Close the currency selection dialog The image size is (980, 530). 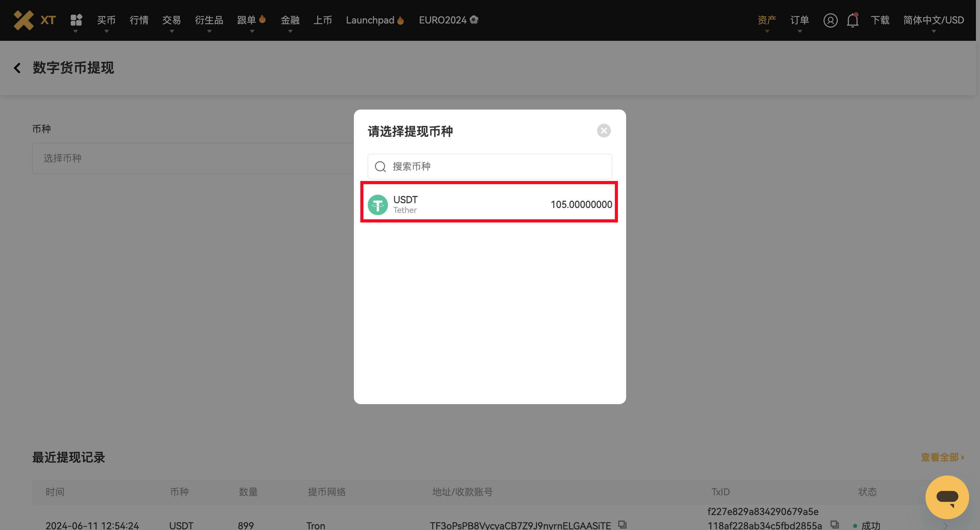604,131
